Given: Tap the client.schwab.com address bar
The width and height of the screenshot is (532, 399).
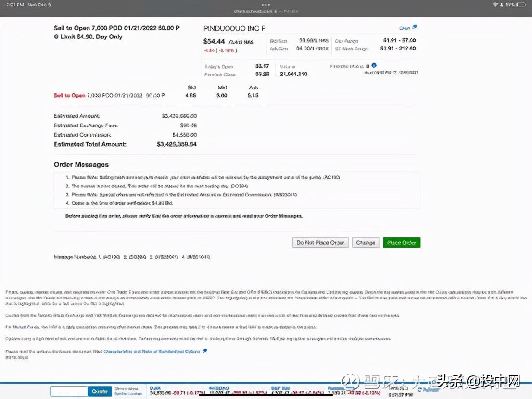Looking at the screenshot, I should [x=253, y=11].
